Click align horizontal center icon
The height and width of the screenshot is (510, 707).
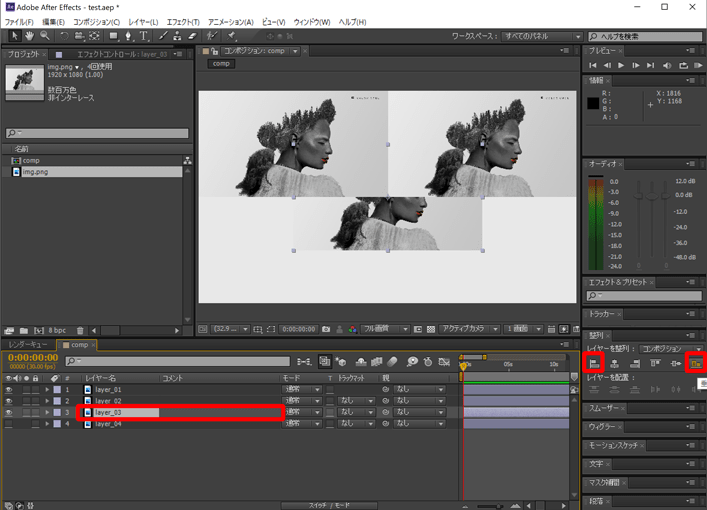point(614,363)
